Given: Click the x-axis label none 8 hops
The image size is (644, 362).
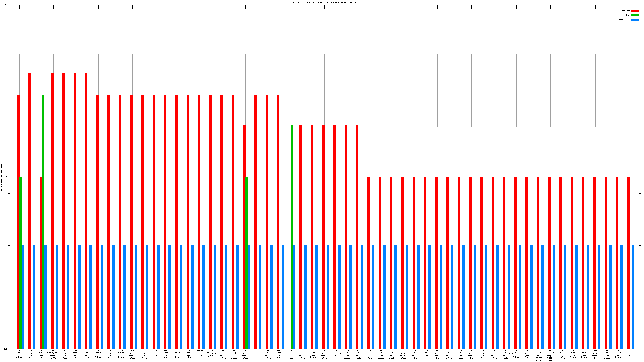Looking at the screenshot, I should (x=257, y=351).
